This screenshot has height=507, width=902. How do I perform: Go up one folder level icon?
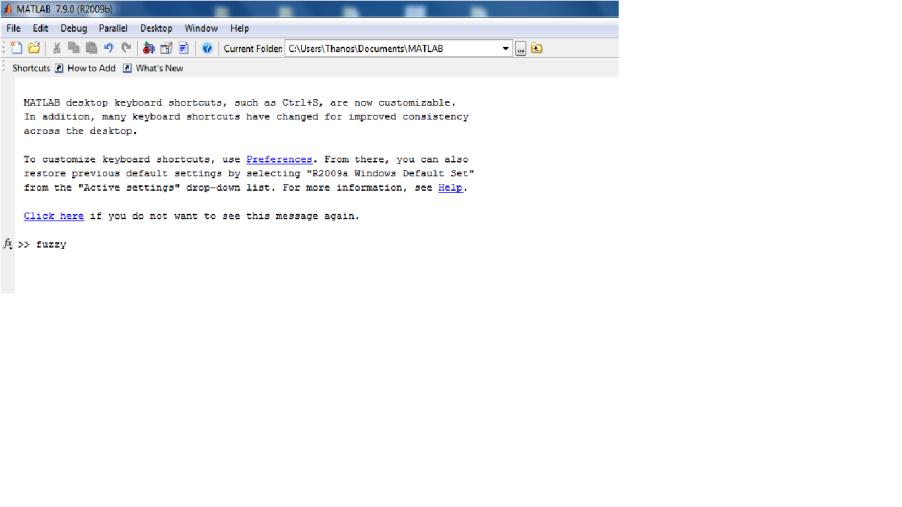pyautogui.click(x=537, y=48)
